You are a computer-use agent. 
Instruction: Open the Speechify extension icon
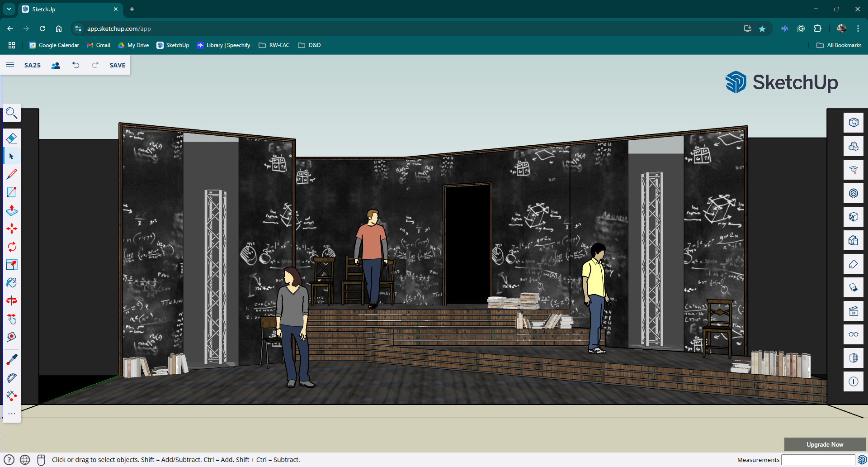click(785, 29)
